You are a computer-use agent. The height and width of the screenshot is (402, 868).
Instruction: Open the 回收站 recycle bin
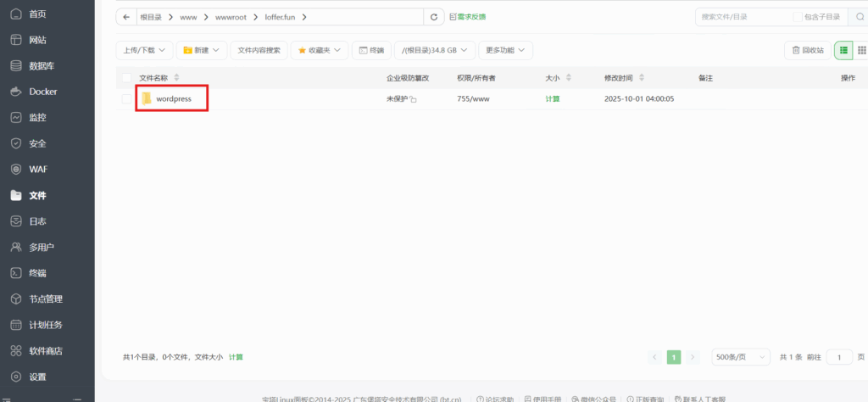808,50
